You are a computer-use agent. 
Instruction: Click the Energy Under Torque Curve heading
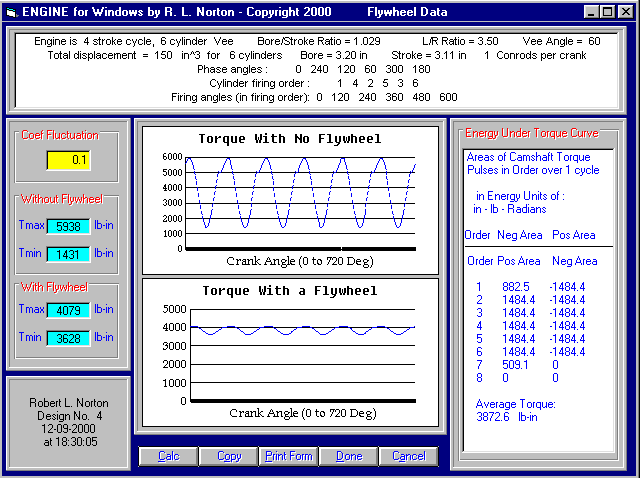(532, 133)
